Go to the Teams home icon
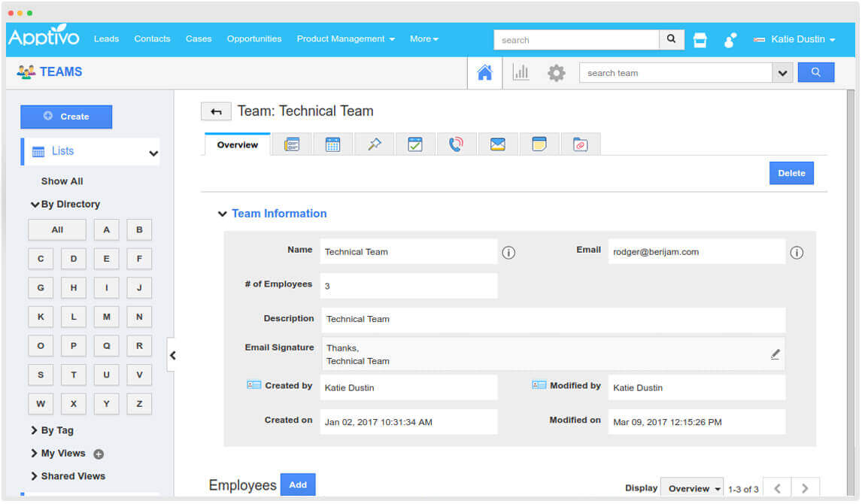The width and height of the screenshot is (865, 504). [x=485, y=72]
